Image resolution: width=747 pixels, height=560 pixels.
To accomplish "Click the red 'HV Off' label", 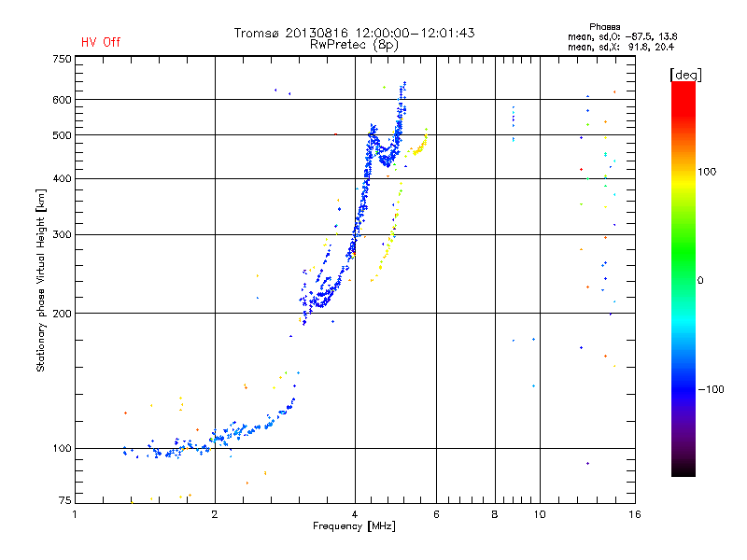I will tap(101, 42).
